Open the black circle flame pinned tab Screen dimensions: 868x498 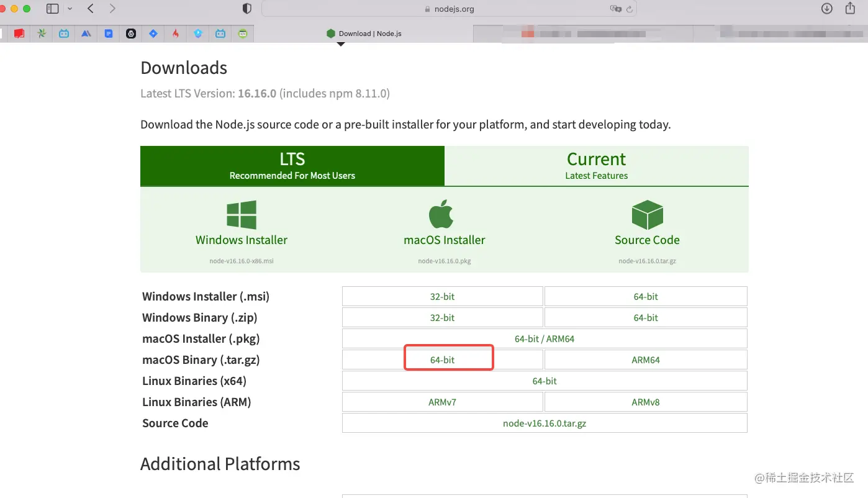131,34
